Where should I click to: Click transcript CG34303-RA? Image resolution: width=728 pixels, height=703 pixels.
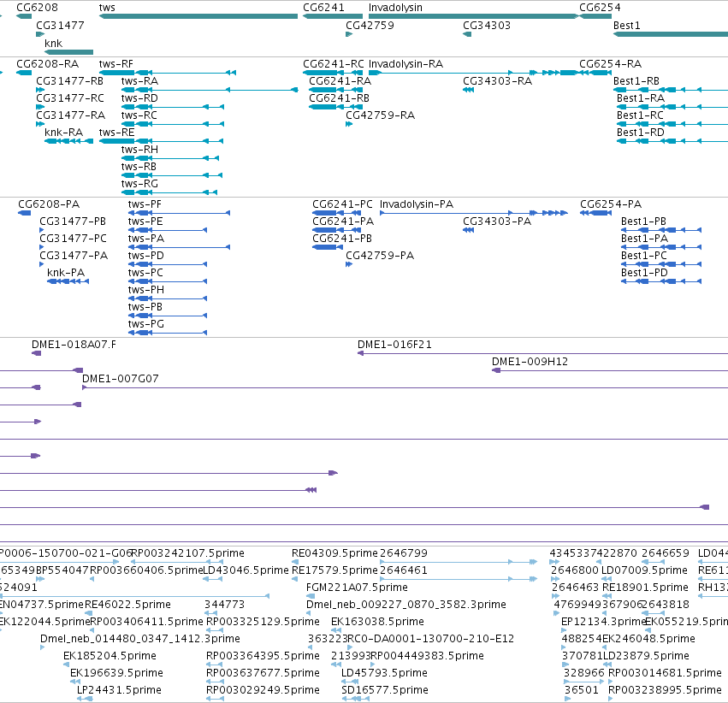[469, 90]
